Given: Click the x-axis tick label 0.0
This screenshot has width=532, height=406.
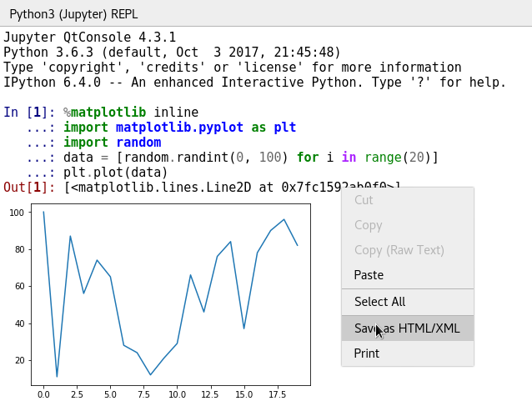Looking at the screenshot, I should point(43,394).
